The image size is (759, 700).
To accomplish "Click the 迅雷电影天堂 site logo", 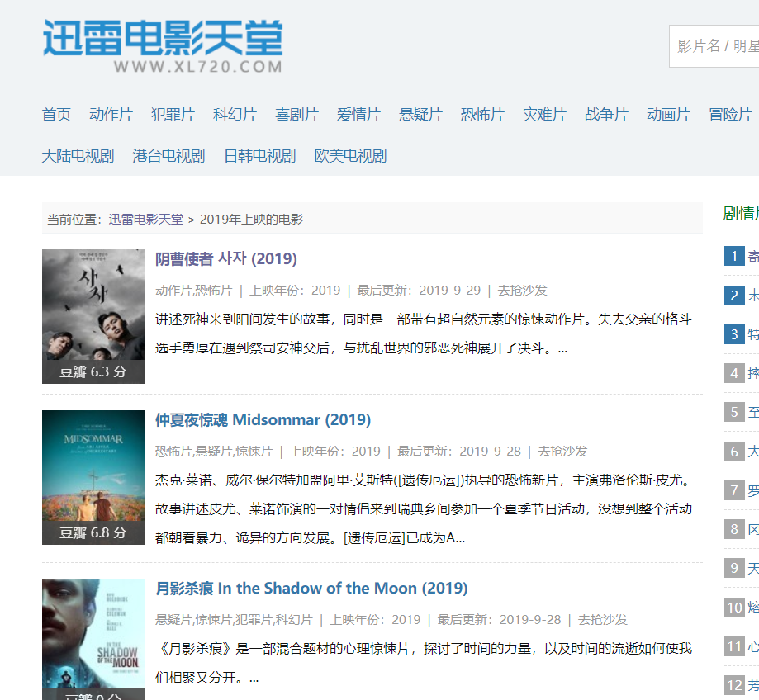I will pos(163,46).
